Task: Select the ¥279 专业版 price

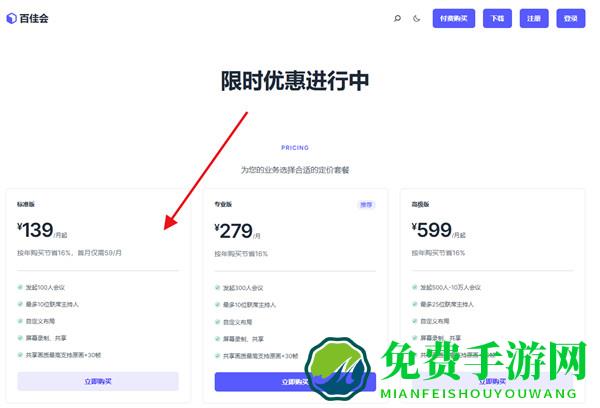Action: tap(238, 231)
